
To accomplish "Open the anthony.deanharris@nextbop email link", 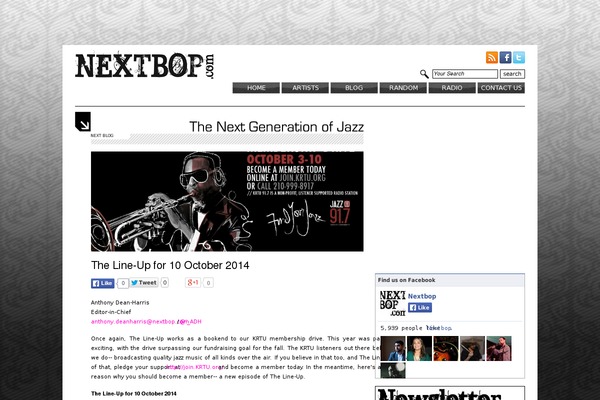I will 133,322.
